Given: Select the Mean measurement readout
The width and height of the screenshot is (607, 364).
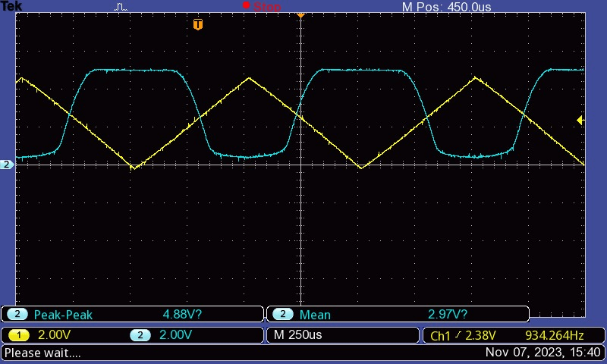Looking at the screenshot, I should click(x=398, y=315).
